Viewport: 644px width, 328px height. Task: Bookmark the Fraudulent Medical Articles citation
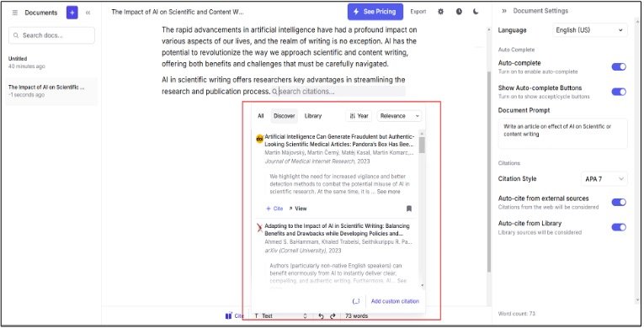[408, 209]
